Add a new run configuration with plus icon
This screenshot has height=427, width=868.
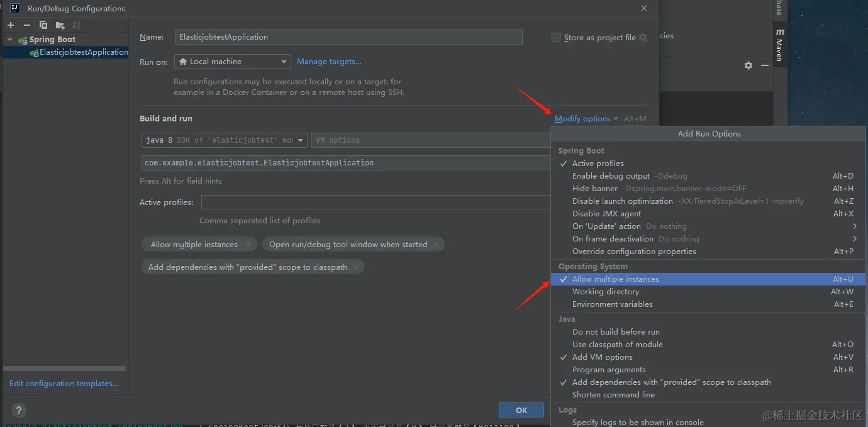(x=10, y=25)
